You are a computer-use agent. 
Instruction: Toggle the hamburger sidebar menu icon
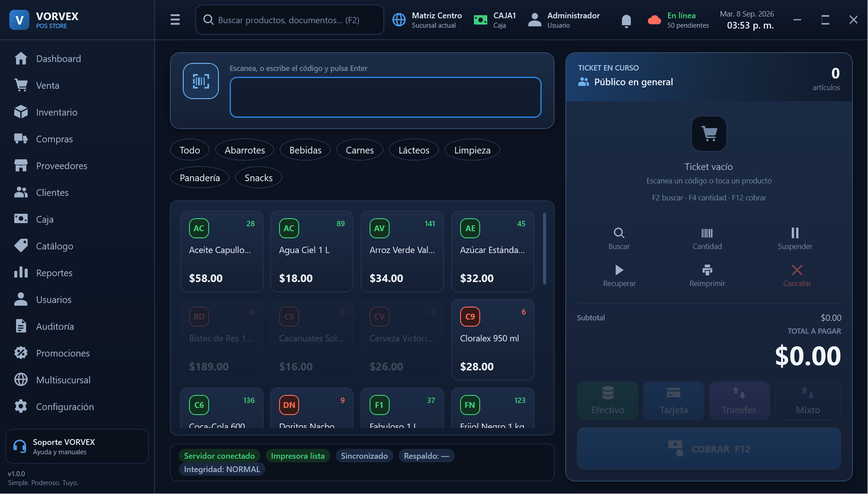175,20
